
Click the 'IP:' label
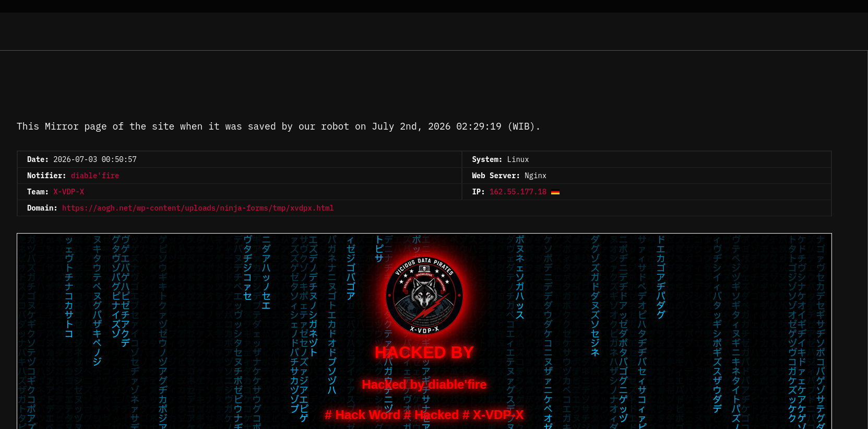tap(479, 192)
